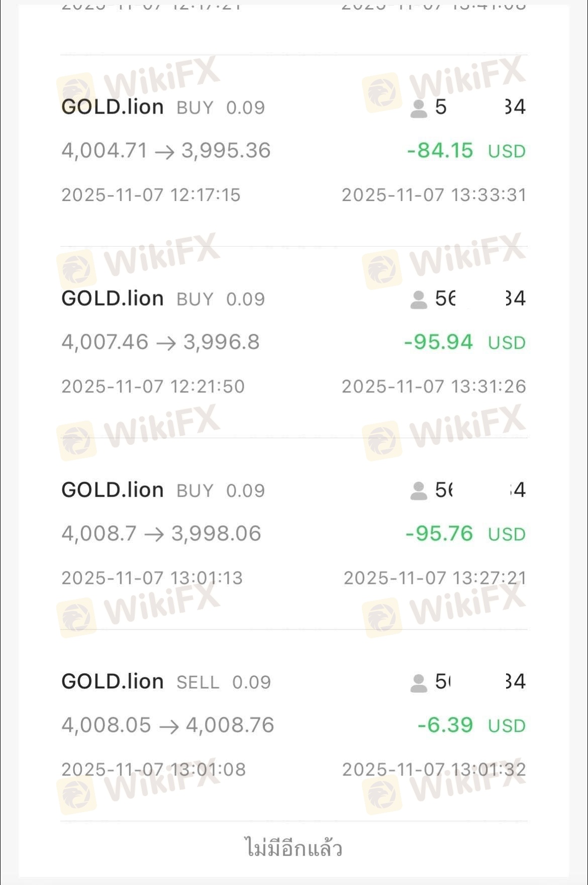Open GOLD.lion trade opened at 12:21:50
The width and height of the screenshot is (588, 885).
[x=113, y=299]
